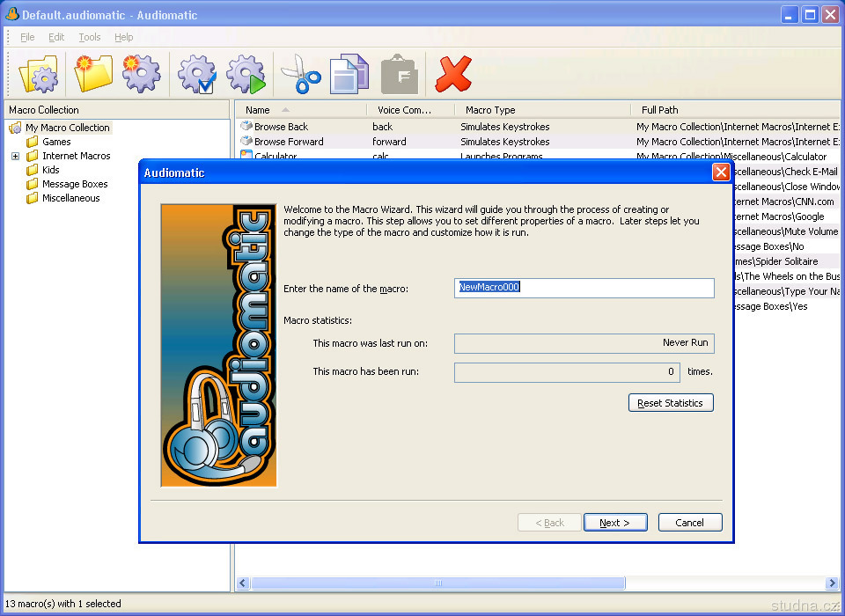Click the Miscellaneous folder icon
The image size is (845, 616).
pyautogui.click(x=33, y=198)
